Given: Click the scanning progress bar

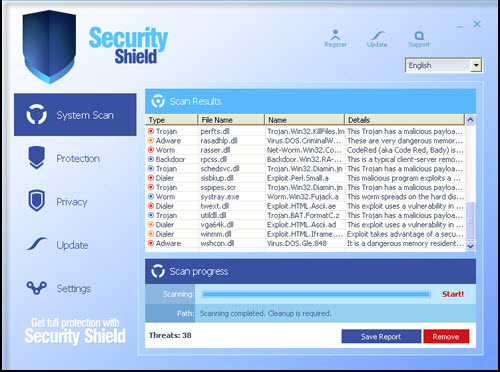Looking at the screenshot, I should coord(316,294).
